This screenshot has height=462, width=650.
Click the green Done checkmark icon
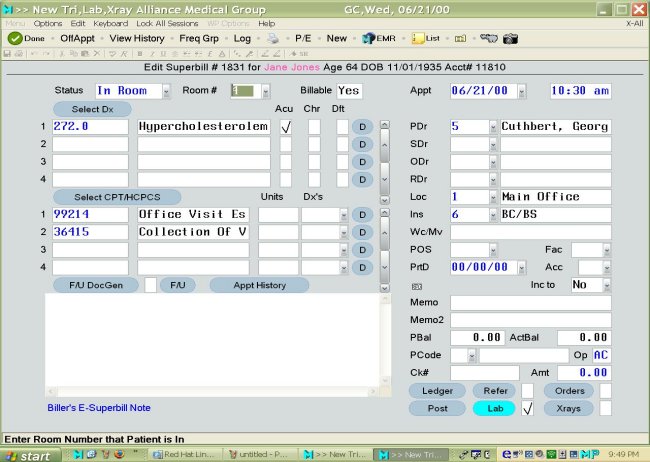tap(15, 39)
